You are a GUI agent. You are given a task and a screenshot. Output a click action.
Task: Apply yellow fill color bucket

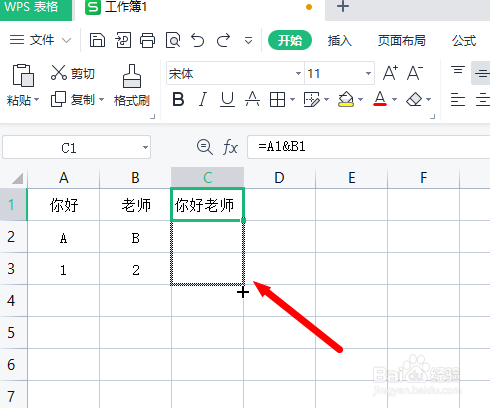(346, 99)
